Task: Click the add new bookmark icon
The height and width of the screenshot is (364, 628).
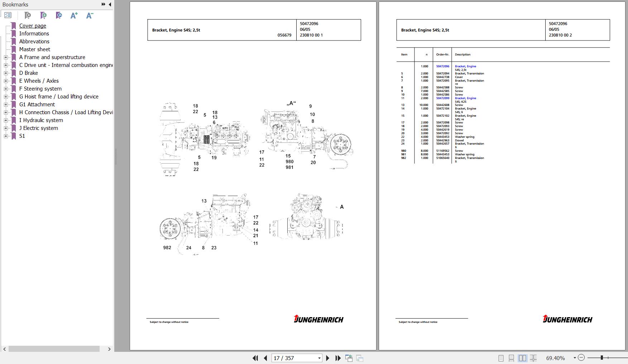Action: pyautogui.click(x=43, y=15)
